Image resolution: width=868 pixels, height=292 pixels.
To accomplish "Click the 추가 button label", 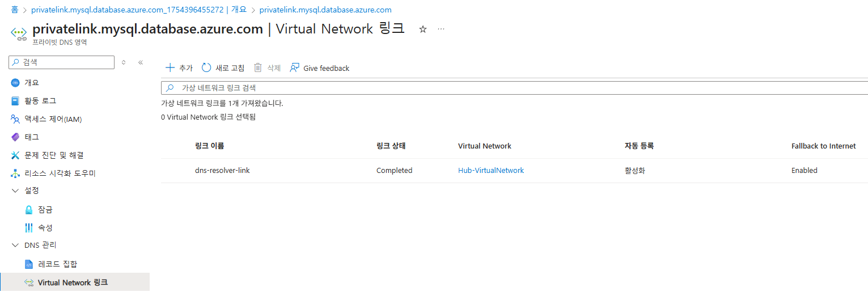I will (x=186, y=68).
